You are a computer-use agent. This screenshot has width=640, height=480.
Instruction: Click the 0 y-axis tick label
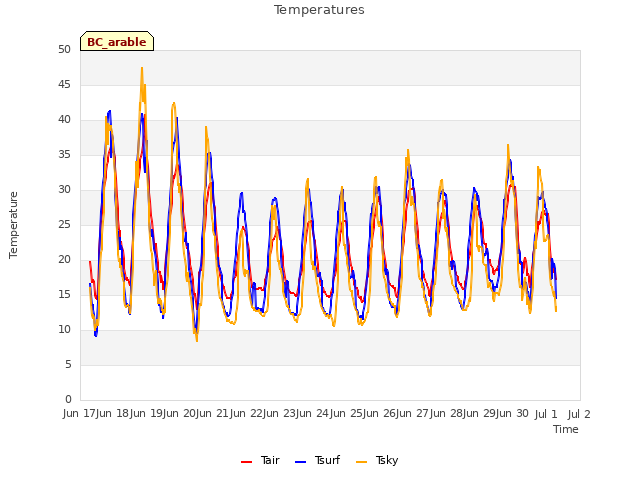68,399
